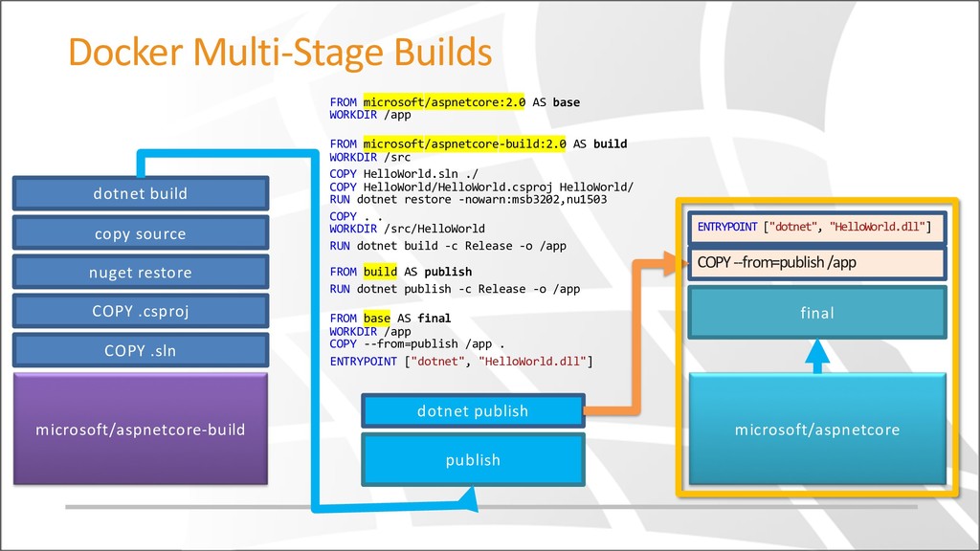This screenshot has width=980, height=551.
Task: Select the 'microsoft/aspnetcore' base image block
Action: 817,430
